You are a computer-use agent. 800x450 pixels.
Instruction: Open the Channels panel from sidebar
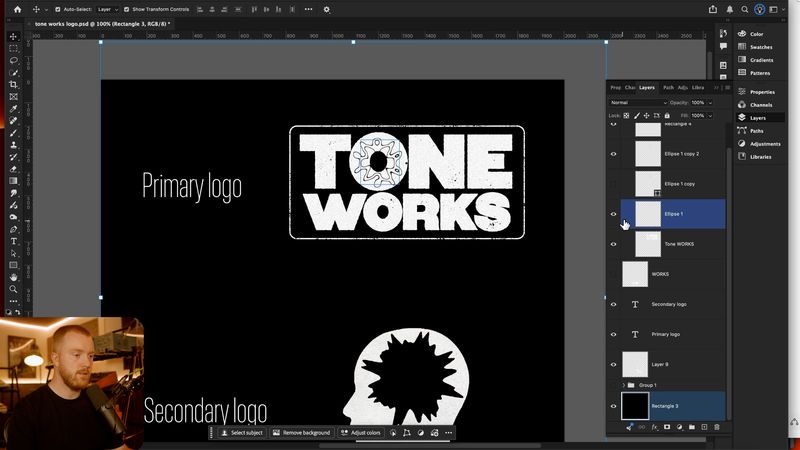[x=755, y=105]
